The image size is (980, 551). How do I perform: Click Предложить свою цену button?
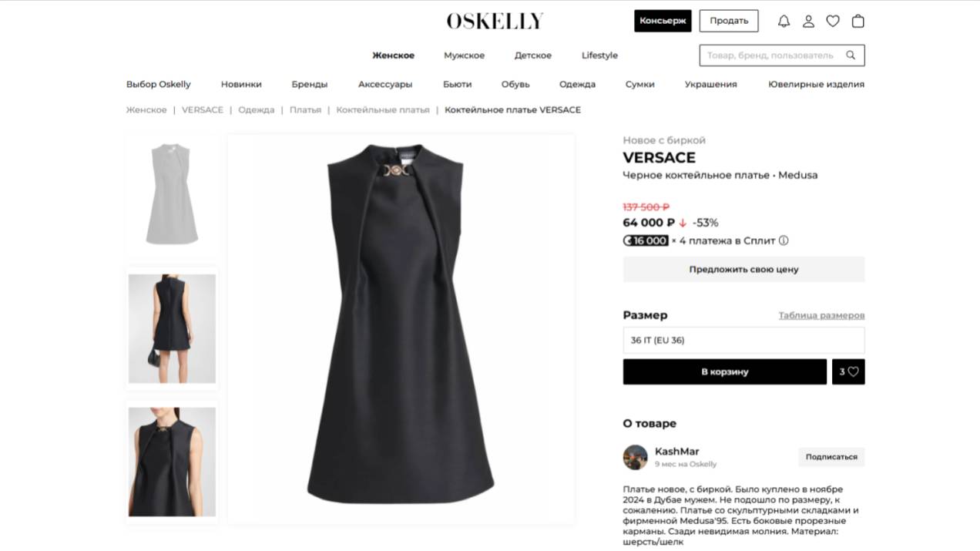743,270
